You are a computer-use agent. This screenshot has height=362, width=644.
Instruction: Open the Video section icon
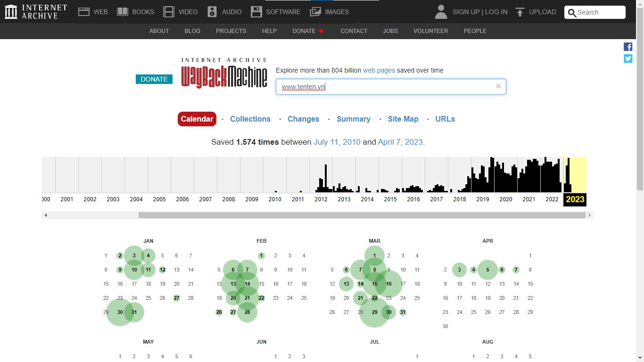[169, 12]
